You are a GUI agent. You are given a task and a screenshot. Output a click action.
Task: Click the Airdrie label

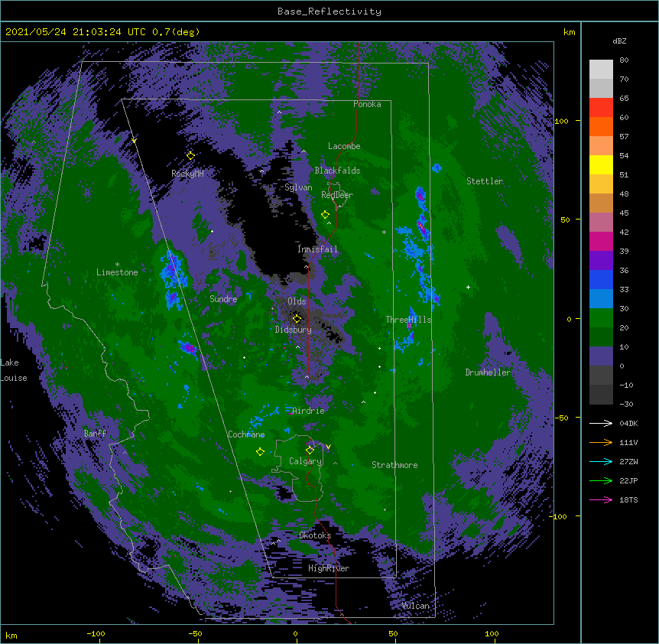(x=309, y=411)
